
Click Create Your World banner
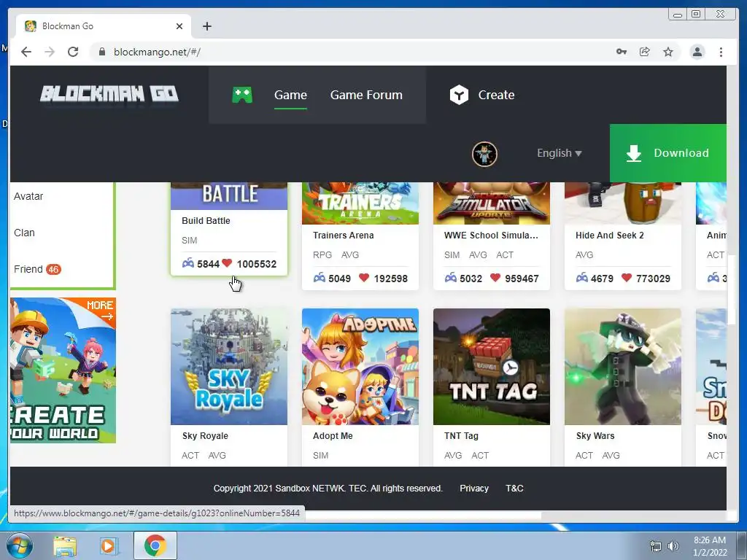(63, 370)
